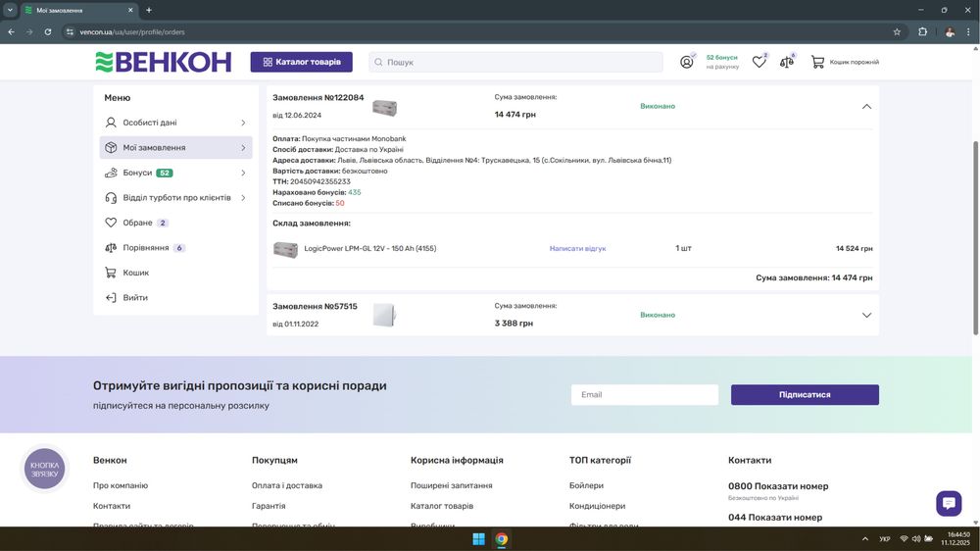Viewport: 980px width, 551px height.
Task: Reload the page
Action: pyautogui.click(x=47, y=32)
